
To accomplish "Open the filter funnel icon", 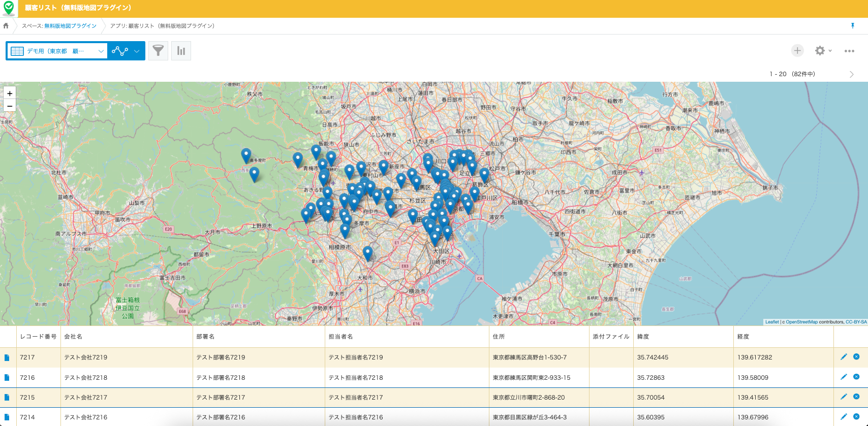I will [x=158, y=51].
